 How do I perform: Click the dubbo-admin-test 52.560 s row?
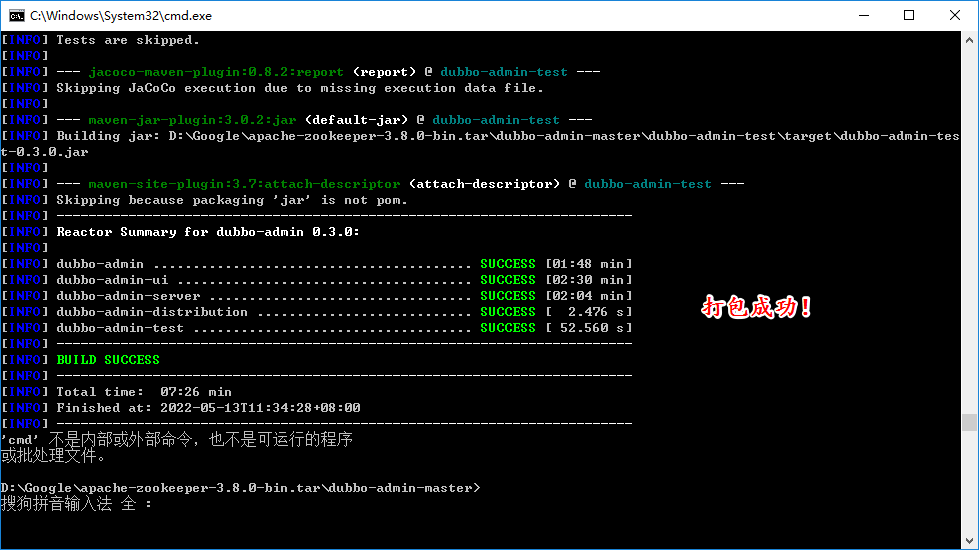(317, 328)
